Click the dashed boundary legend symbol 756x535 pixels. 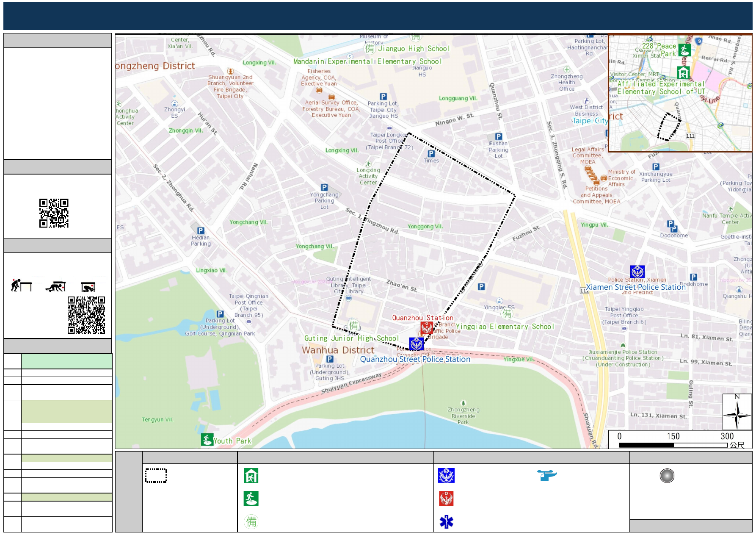tap(156, 476)
